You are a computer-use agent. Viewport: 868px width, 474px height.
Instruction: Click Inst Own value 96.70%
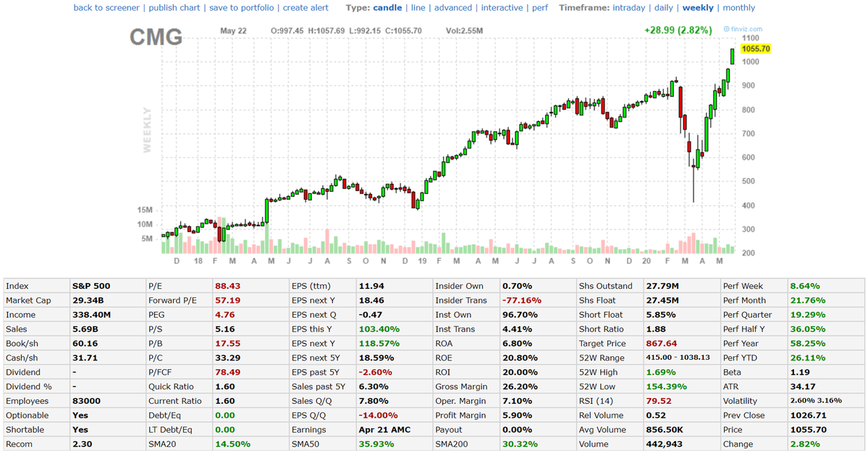(x=520, y=315)
